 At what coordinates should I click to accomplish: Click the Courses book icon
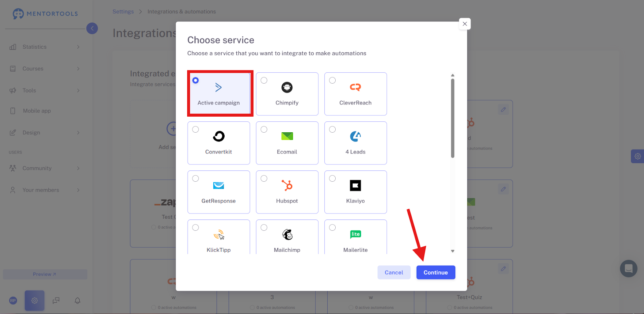13,69
